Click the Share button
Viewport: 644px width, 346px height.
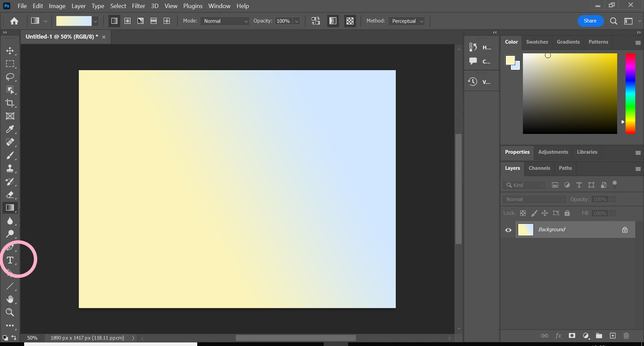(x=590, y=21)
